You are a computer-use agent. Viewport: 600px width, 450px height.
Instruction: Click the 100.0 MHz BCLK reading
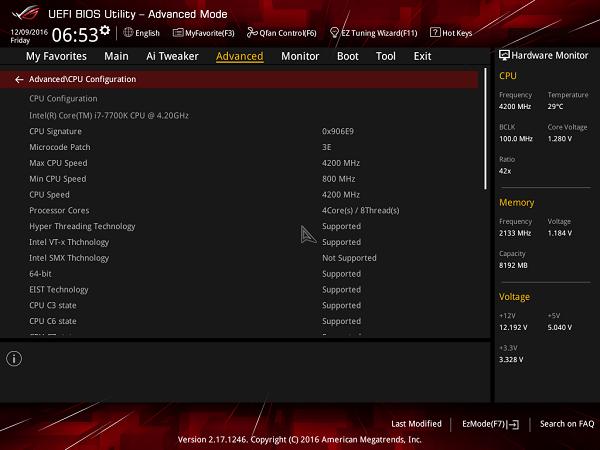pyautogui.click(x=516, y=139)
